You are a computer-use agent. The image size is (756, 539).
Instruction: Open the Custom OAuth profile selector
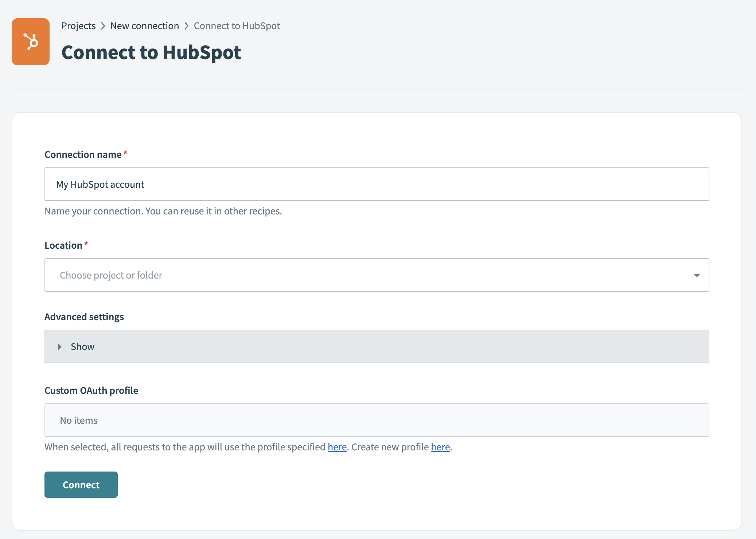377,420
